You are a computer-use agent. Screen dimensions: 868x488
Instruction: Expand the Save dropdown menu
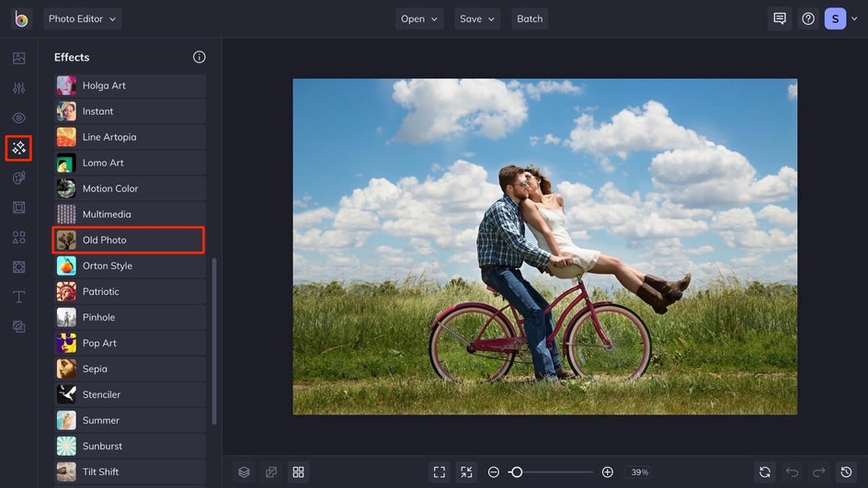477,18
